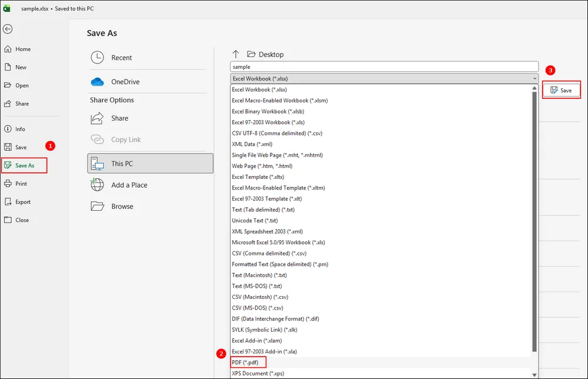Select CSV (Comma delimited) (*.csv)
Viewport: 588px width, 379px height.
click(382, 253)
